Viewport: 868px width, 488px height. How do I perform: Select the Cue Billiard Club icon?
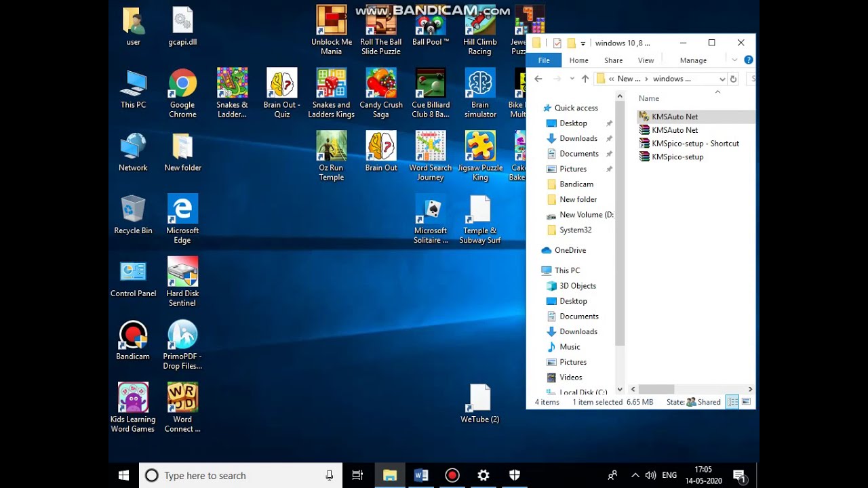coord(431,94)
